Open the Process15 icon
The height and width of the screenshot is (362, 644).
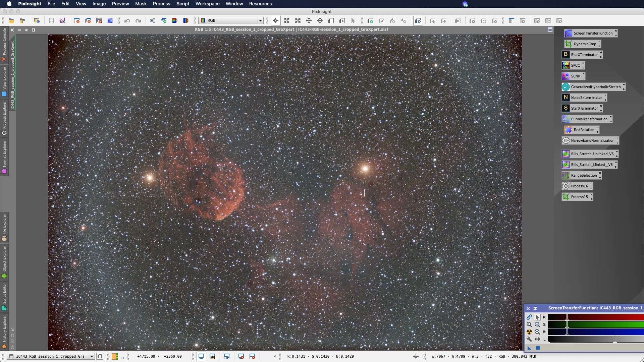pyautogui.click(x=577, y=197)
